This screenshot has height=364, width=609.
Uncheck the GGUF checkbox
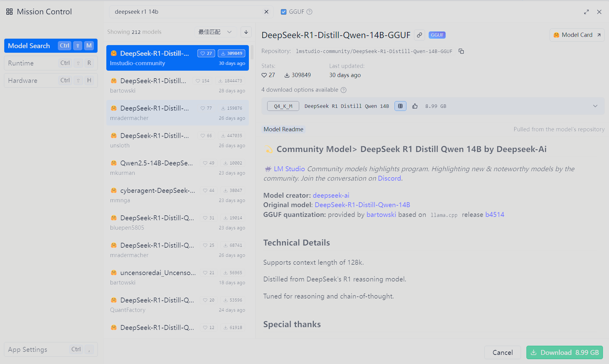pos(284,12)
